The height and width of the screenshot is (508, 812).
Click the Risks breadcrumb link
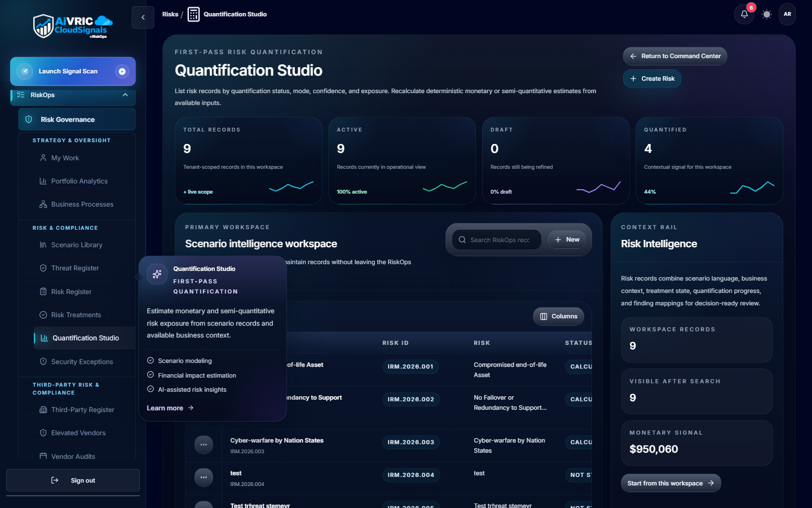(170, 14)
